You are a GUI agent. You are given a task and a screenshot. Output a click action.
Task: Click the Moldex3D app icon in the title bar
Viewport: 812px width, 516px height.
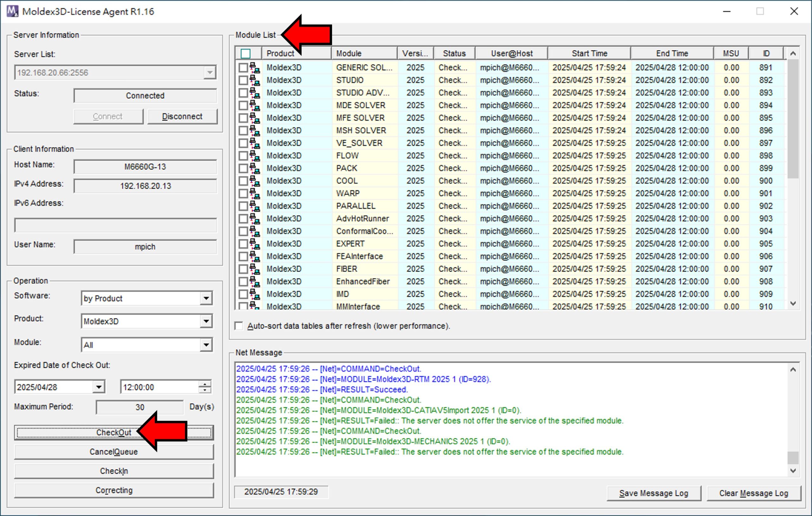pos(12,11)
